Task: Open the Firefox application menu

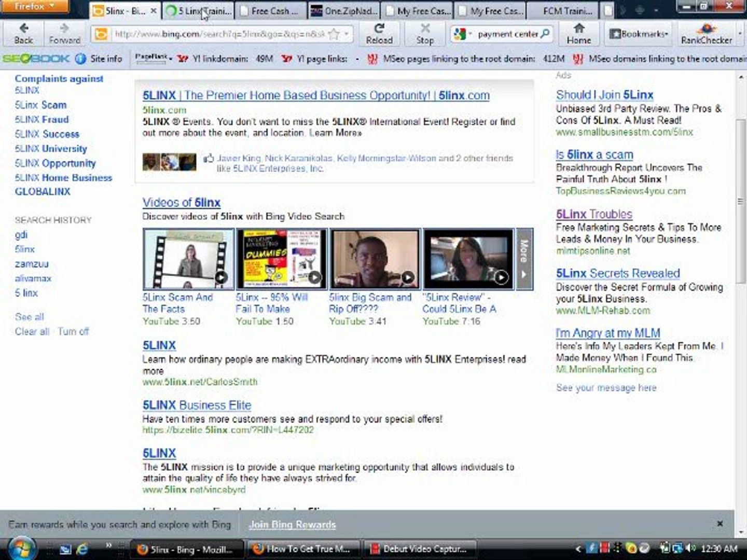Action: tap(34, 7)
